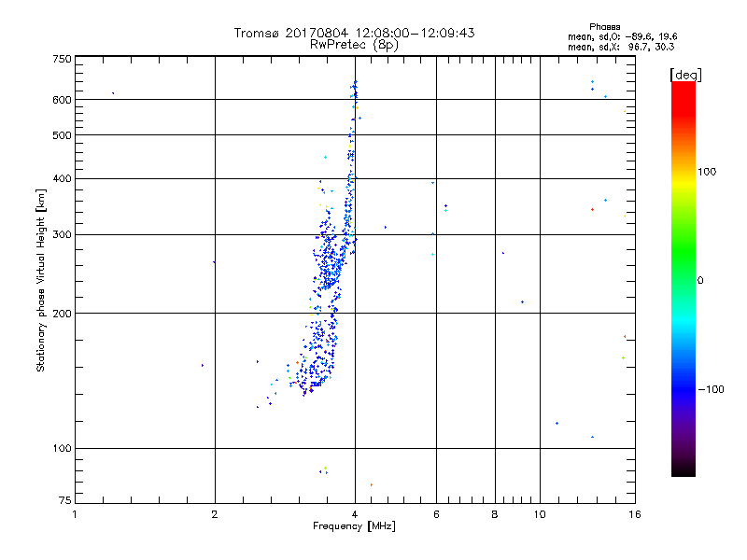Click the colorbar label "0"
The width and height of the screenshot is (747, 560).
[x=699, y=280]
